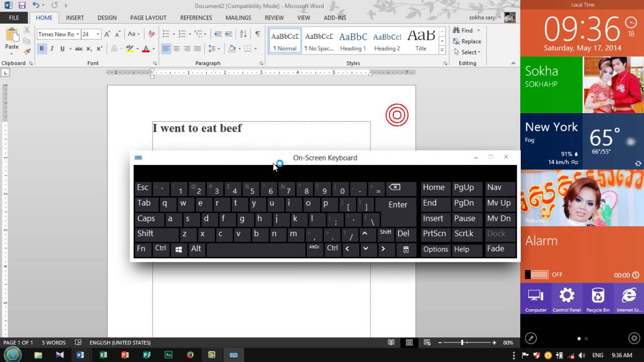Apply the Heading 1 style
This screenshot has height=362, width=644.
[x=353, y=41]
